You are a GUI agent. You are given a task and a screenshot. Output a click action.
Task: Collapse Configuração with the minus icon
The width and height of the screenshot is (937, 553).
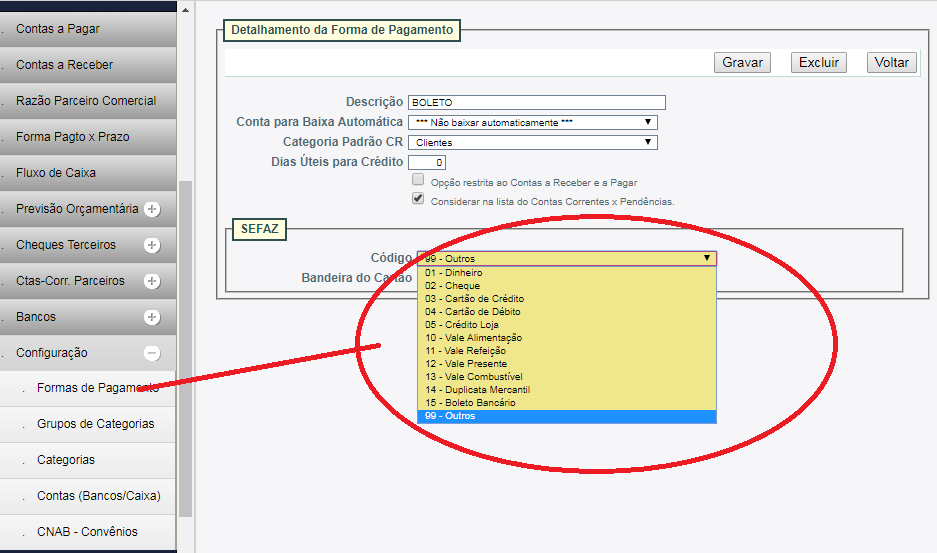coord(152,353)
